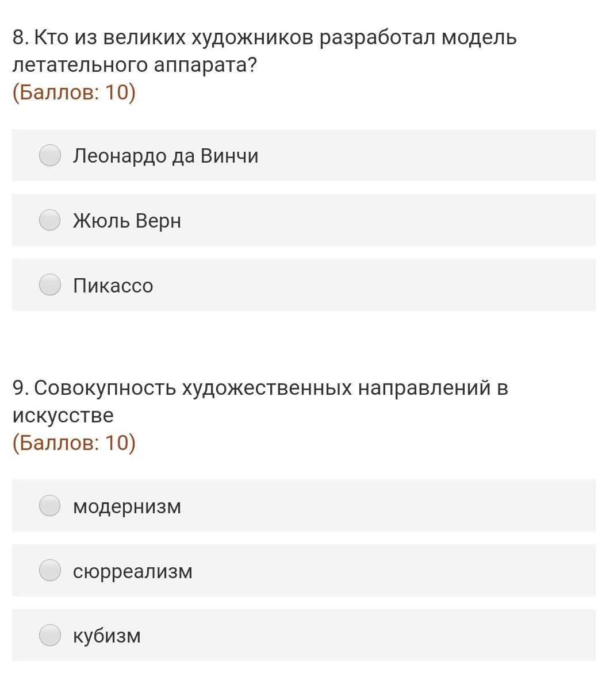Tap the сюрреализм answer label
The image size is (602, 700).
pos(133,571)
